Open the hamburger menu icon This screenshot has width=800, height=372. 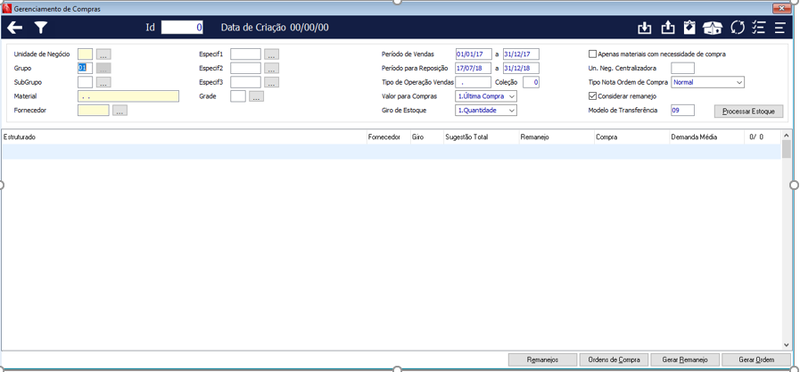tap(780, 28)
